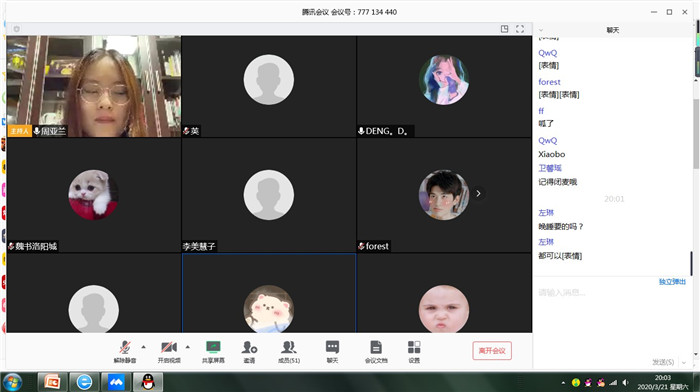Select the 美 participant tile
Screen dimensions: 700x392
[x=269, y=87]
